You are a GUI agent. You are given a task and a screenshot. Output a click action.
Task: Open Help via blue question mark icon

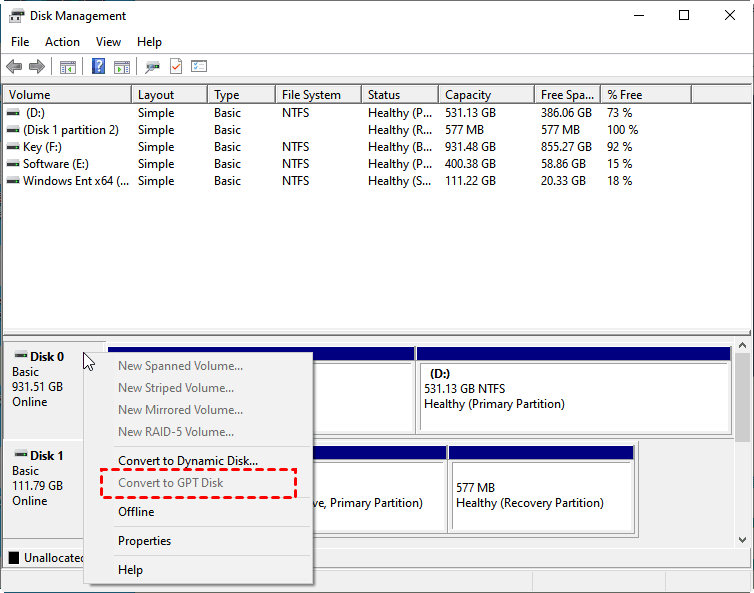98,66
